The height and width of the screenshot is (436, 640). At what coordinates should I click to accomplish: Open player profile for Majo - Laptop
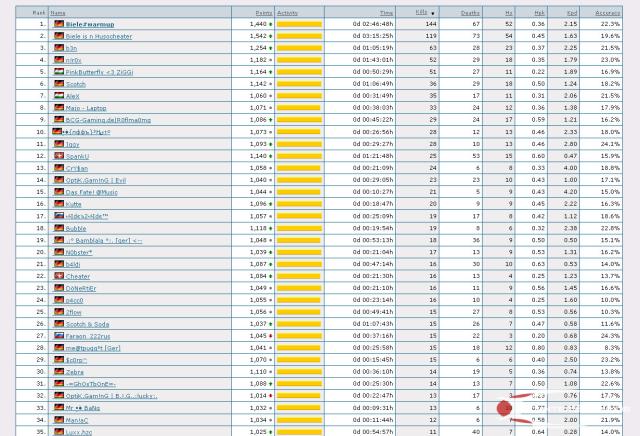point(85,108)
